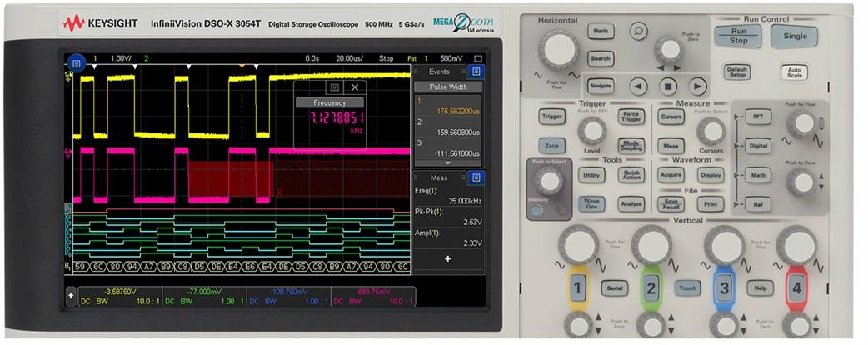Open the Utility menu key
868x345 pixels.
point(591,175)
